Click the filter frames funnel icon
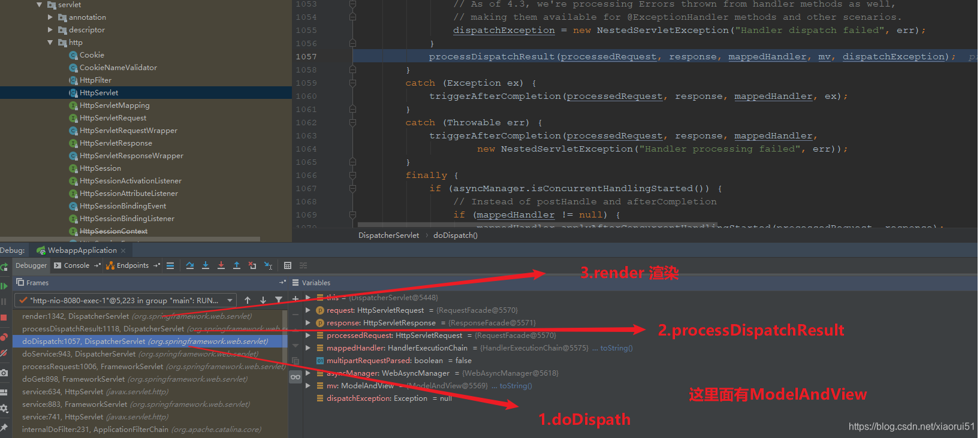980x438 pixels. [x=278, y=300]
